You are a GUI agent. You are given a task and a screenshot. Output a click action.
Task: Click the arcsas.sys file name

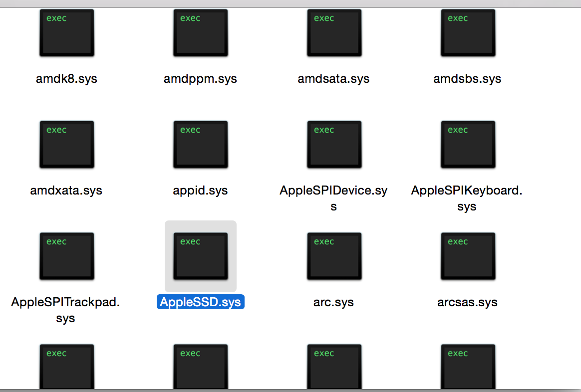467,302
